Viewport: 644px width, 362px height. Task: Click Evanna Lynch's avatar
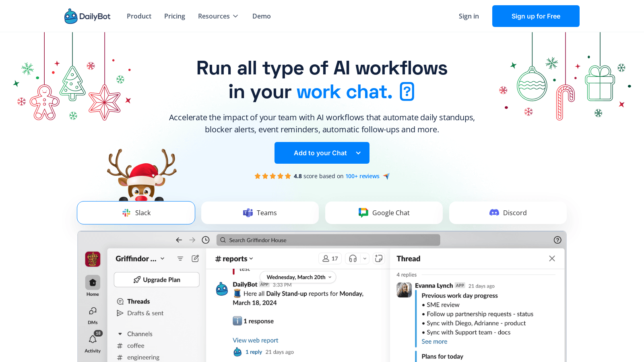(404, 290)
